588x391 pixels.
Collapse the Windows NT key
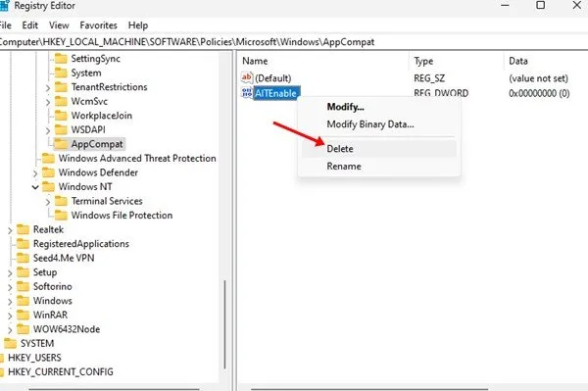pos(35,187)
